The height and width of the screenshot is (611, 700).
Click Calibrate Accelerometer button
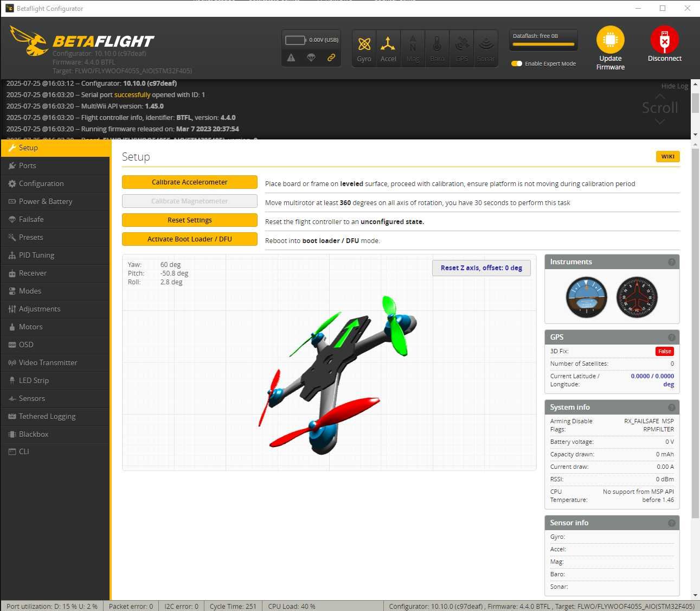pos(190,182)
